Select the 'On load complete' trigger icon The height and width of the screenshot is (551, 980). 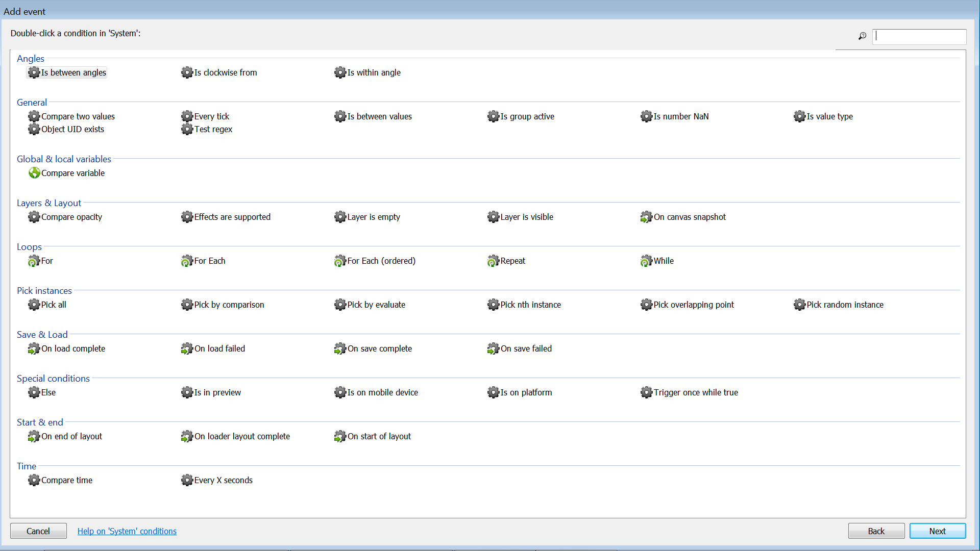click(x=34, y=348)
